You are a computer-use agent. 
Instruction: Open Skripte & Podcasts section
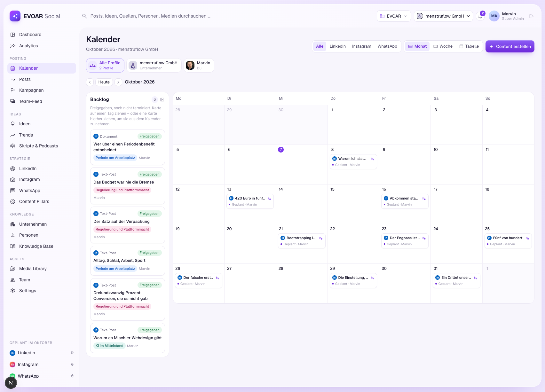[42, 146]
